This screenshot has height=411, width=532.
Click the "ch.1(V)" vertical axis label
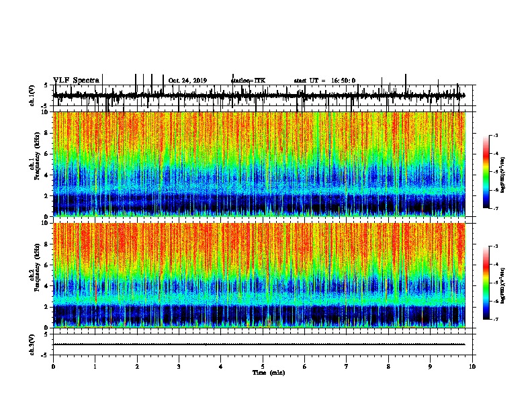tap(32, 95)
